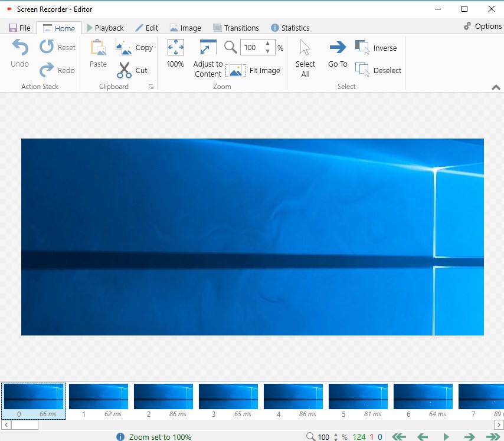Viewport: 504px width, 441px height.
Task: Increase ribbon zoom value stepper up
Action: [267, 44]
